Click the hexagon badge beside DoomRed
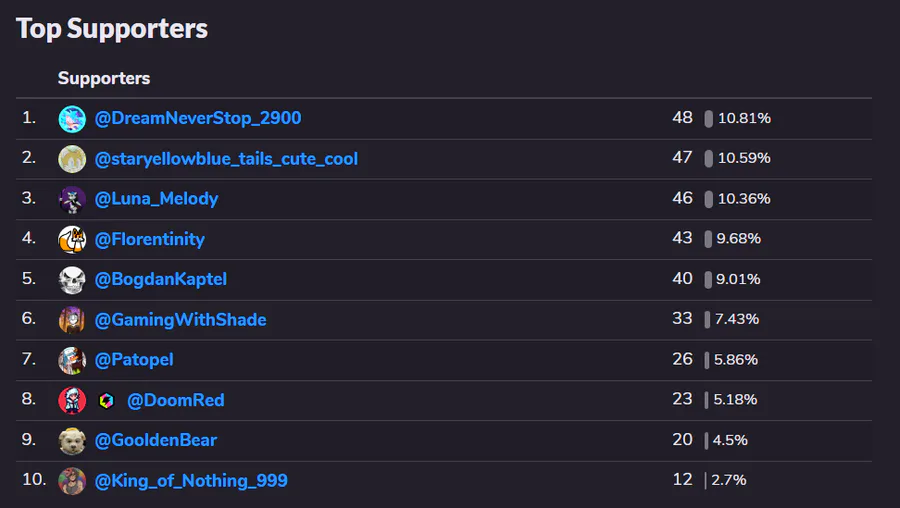 107,401
